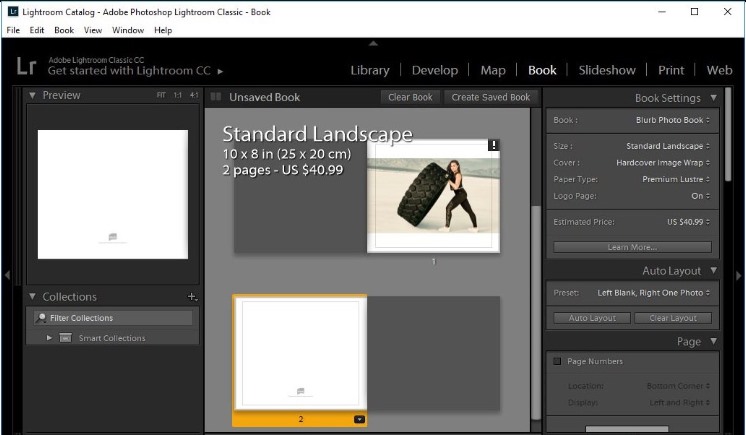This screenshot has width=746, height=435.
Task: Collapse the Preview panel
Action: pyautogui.click(x=32, y=95)
